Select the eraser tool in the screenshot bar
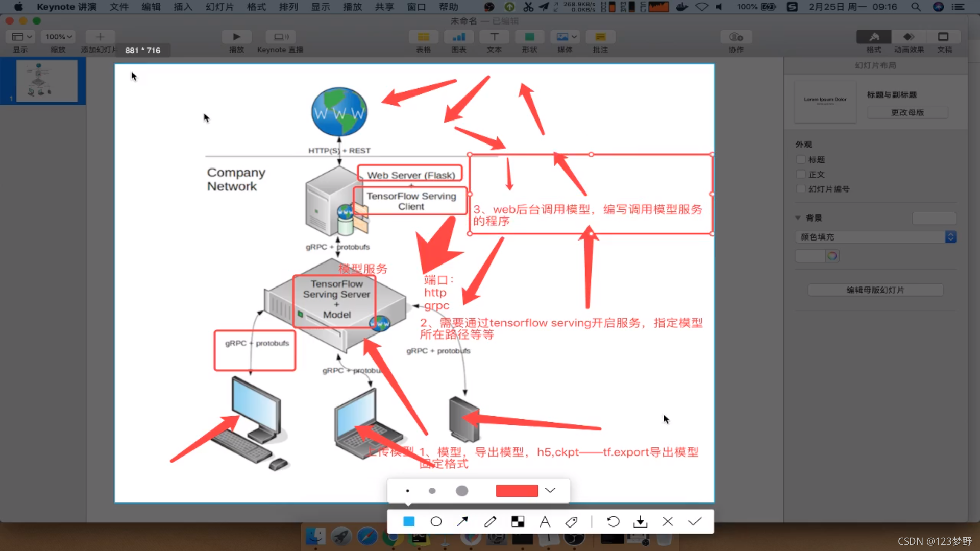This screenshot has height=551, width=980. [572, 521]
